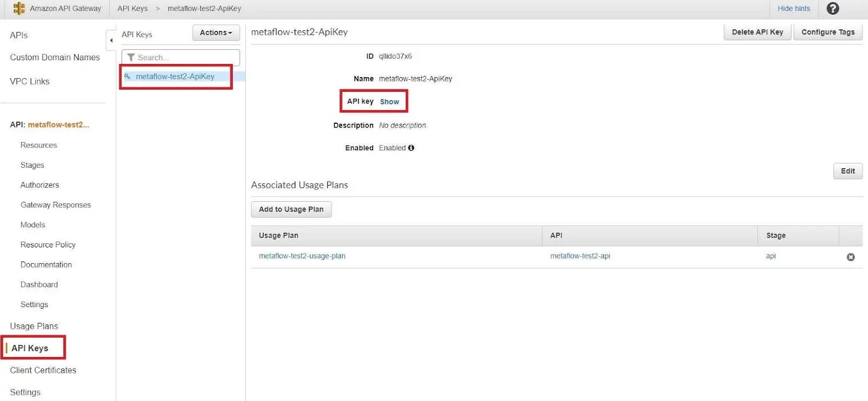Click the key icon beside metaflow-test2-ApiKey
The width and height of the screenshot is (868, 401).
[127, 77]
